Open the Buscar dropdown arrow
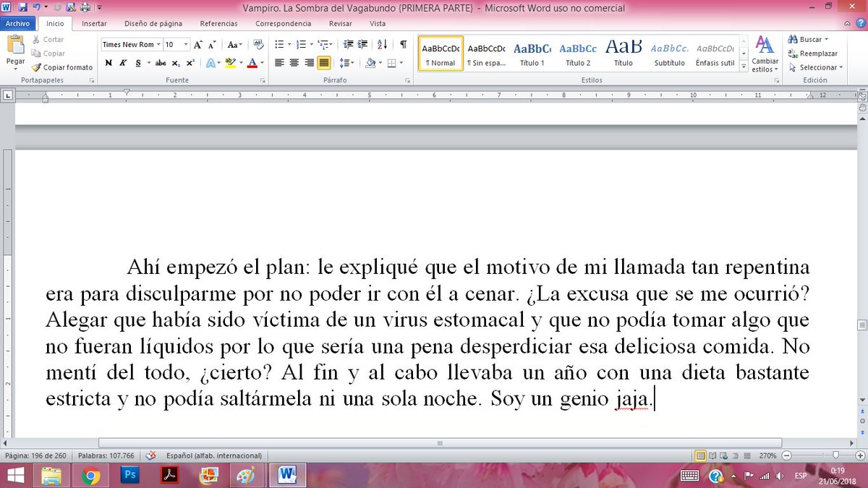868x488 pixels. 826,40
